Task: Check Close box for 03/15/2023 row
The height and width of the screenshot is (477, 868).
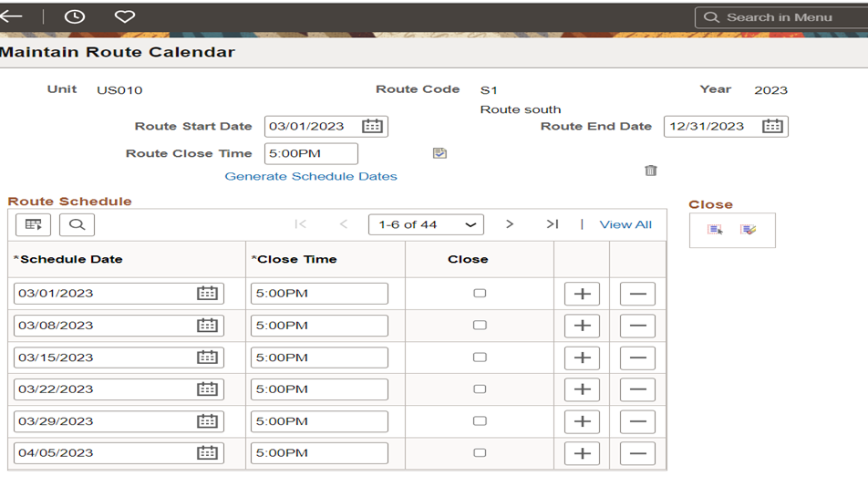Action: click(480, 358)
